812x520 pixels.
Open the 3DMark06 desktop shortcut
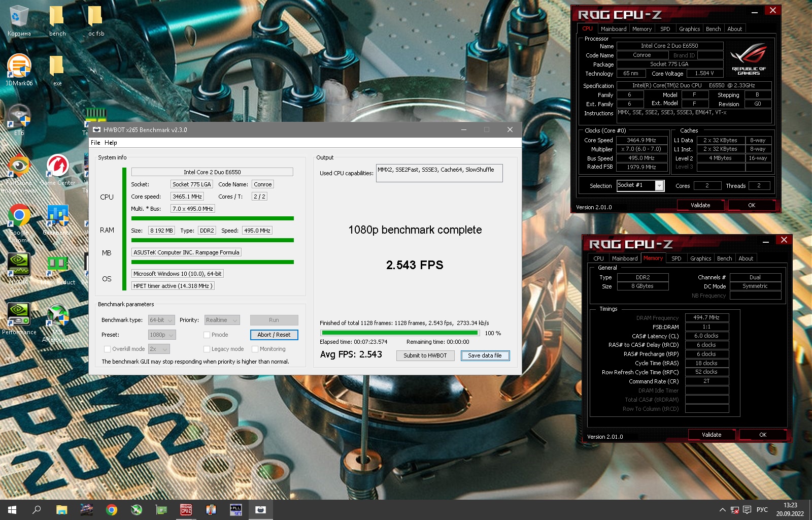coord(19,70)
